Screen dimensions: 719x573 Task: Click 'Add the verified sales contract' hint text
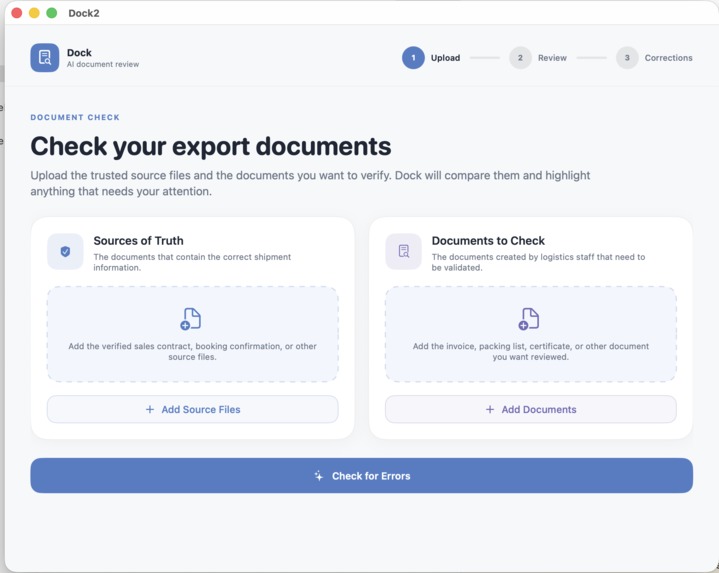pos(193,351)
